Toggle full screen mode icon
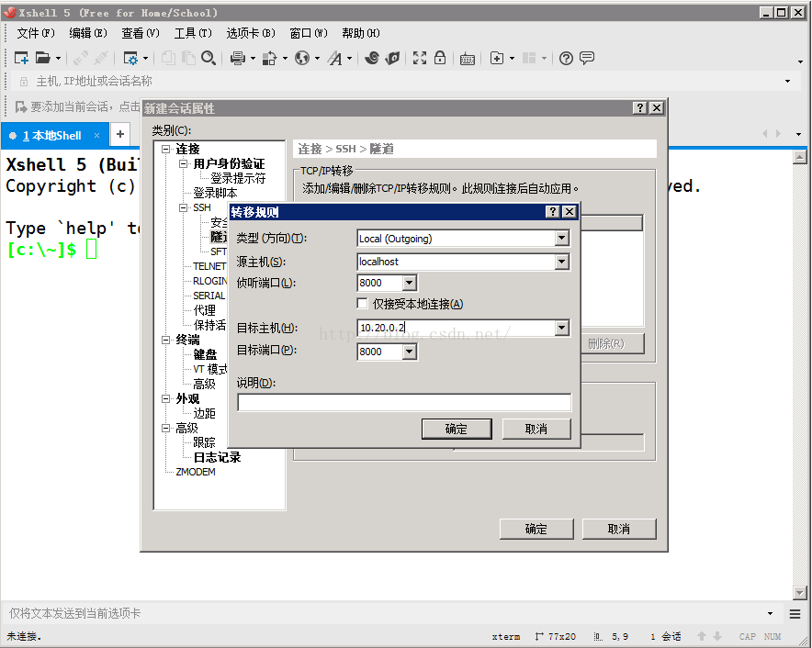Viewport: 812px width, 648px height. pos(420,58)
